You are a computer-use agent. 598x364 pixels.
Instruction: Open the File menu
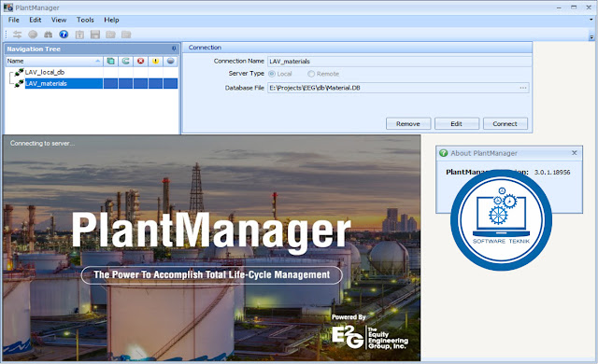pos(14,20)
